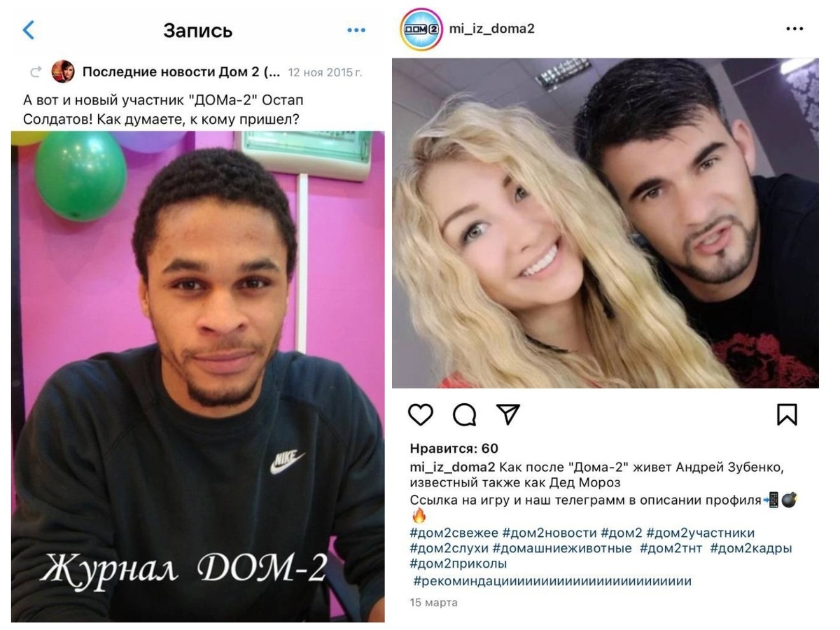Open the Последние новости Дом 2 avatar
The height and width of the screenshot is (630, 840).
point(62,71)
